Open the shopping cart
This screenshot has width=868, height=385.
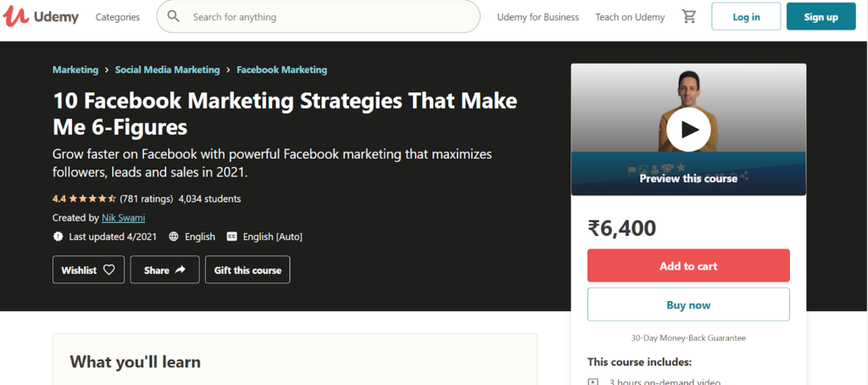pyautogui.click(x=688, y=17)
